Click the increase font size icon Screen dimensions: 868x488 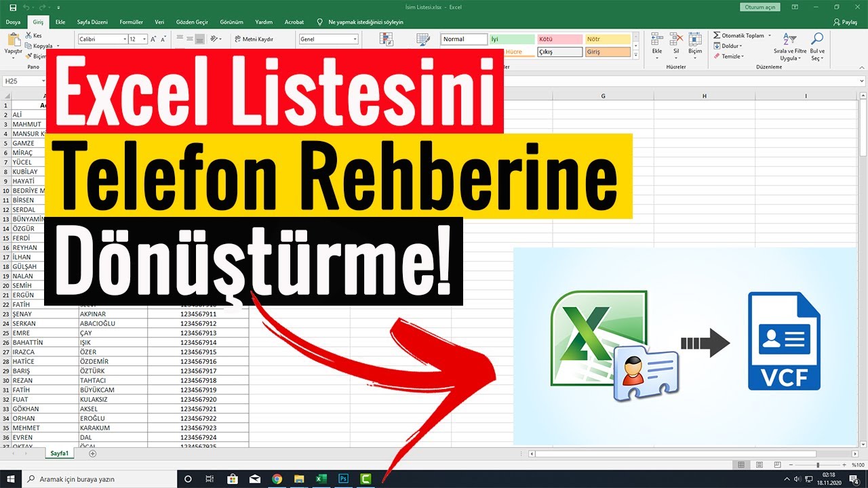click(153, 39)
